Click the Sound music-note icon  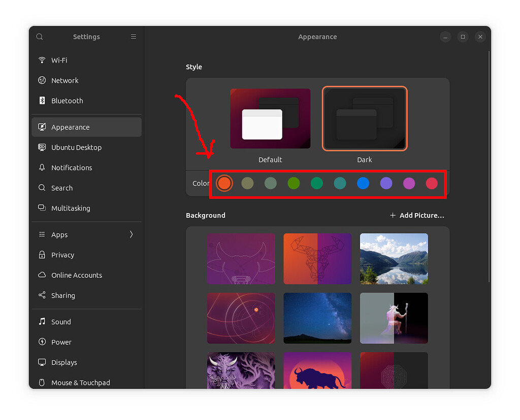click(x=42, y=322)
